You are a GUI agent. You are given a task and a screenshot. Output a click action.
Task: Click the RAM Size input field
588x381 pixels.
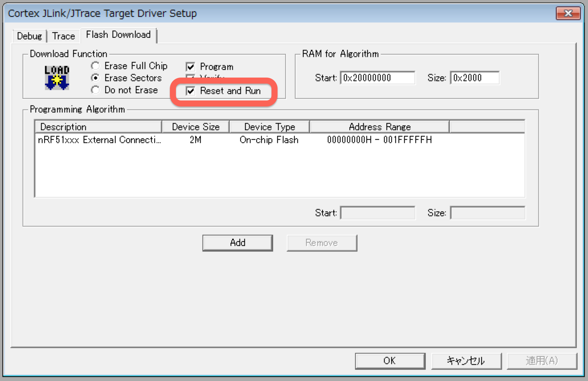(x=474, y=78)
